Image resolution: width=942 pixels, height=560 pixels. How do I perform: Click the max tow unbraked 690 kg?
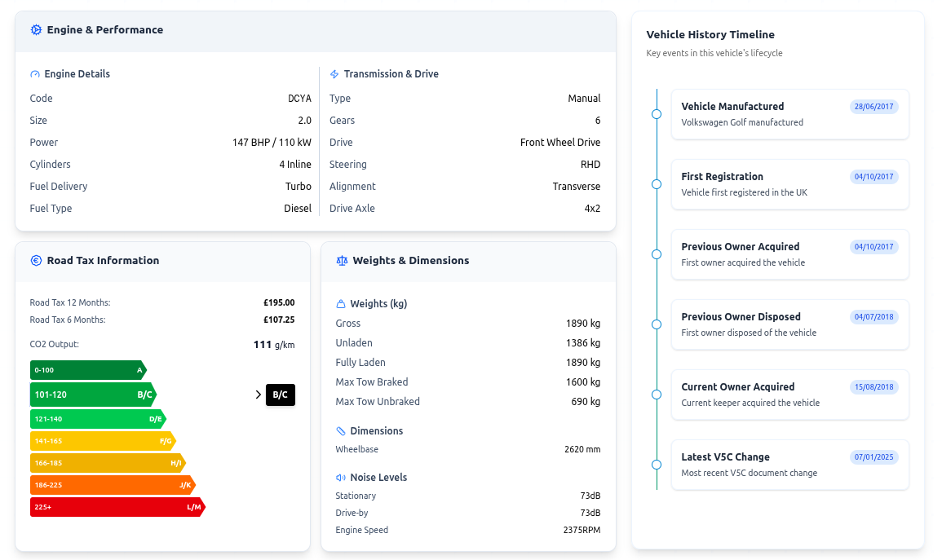(586, 402)
